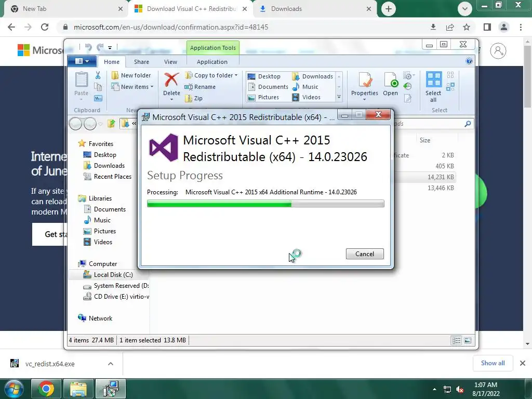Click the Explorer search magnifier icon
The width and height of the screenshot is (532, 399).
pyautogui.click(x=468, y=124)
